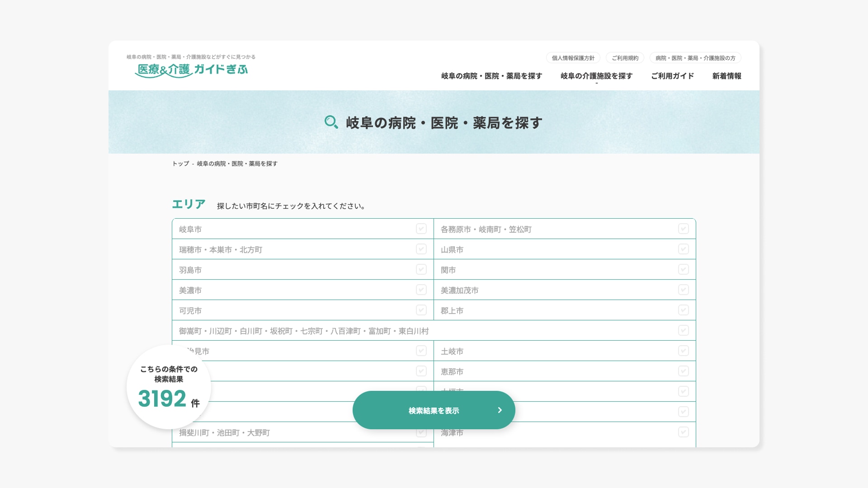Viewport: 868px width, 488px height.
Task: Click the 個人情報保護方針 link
Action: point(573,58)
